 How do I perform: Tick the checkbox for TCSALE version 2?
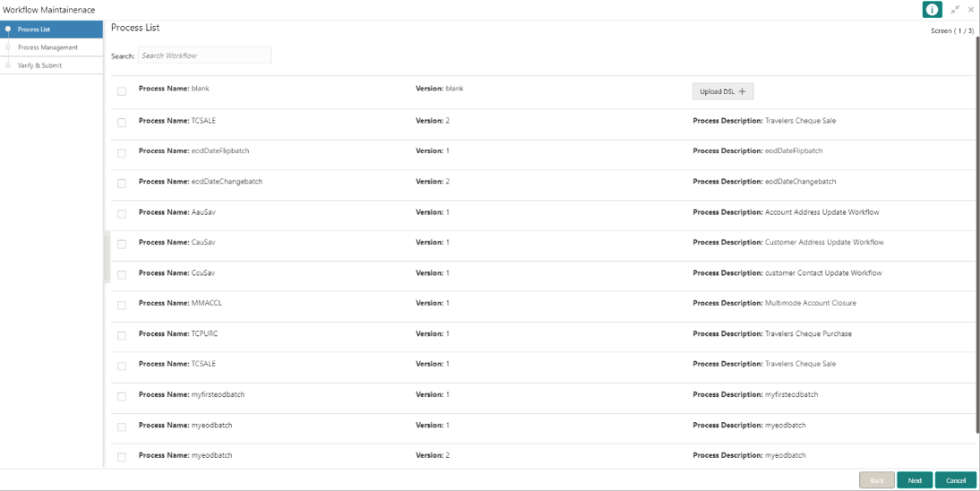(122, 123)
